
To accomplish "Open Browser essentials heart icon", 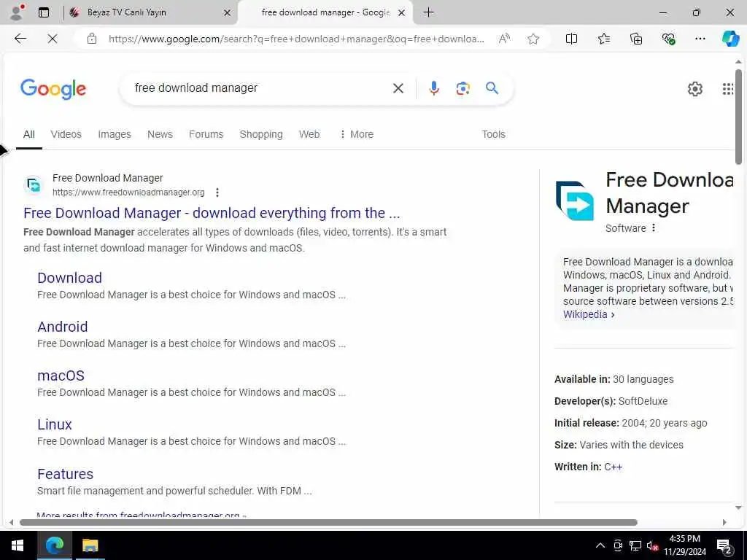I will tap(668, 39).
